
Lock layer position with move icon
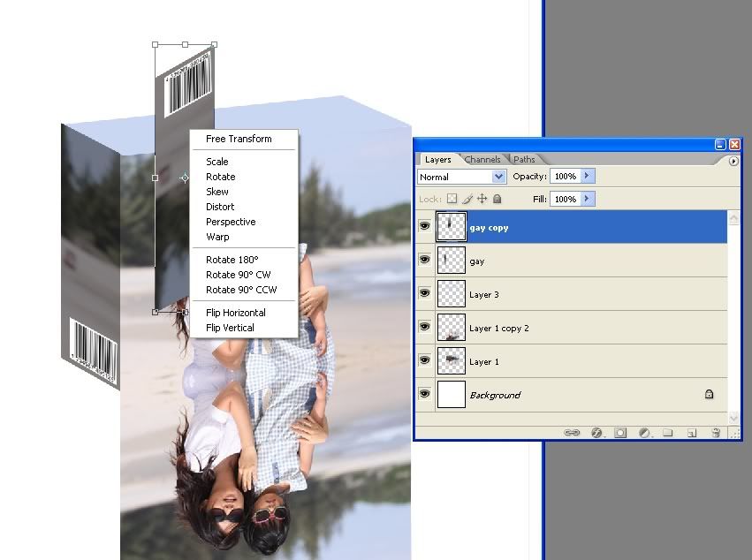tap(482, 200)
